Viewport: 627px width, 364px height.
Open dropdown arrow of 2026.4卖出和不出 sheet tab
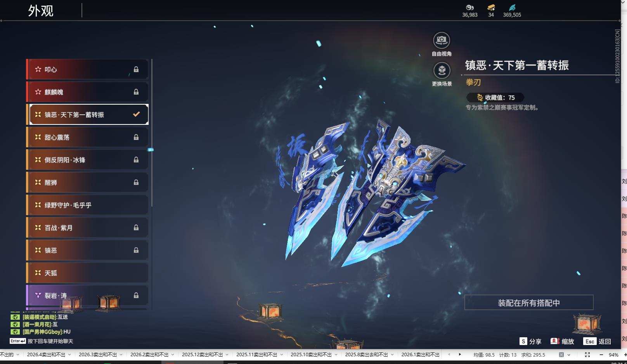coord(69,354)
